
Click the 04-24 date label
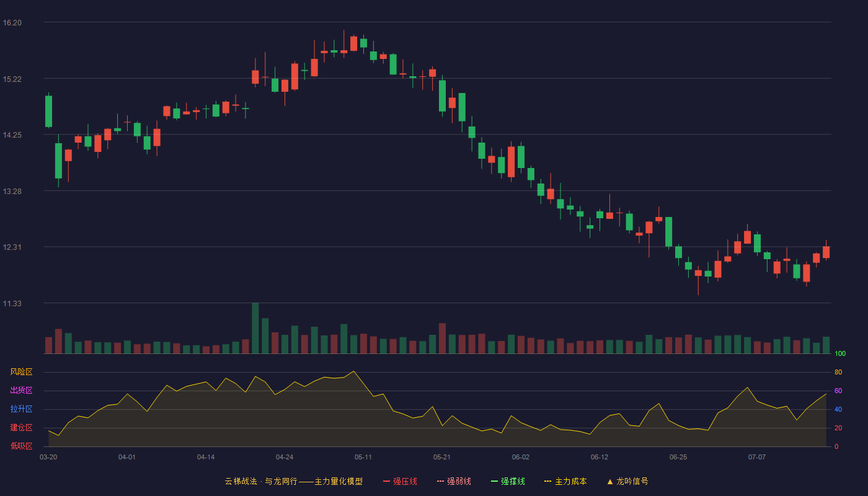pos(285,457)
